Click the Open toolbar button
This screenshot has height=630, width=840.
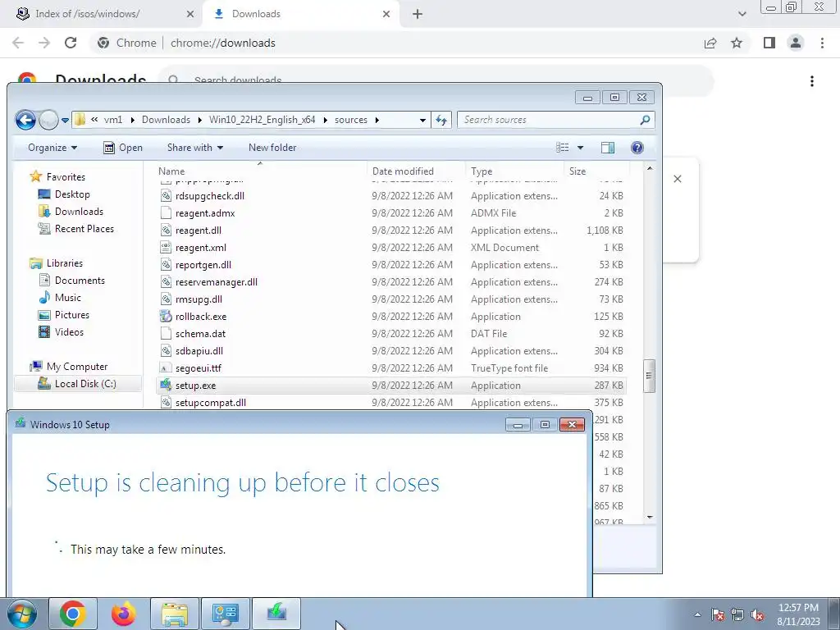pos(123,148)
